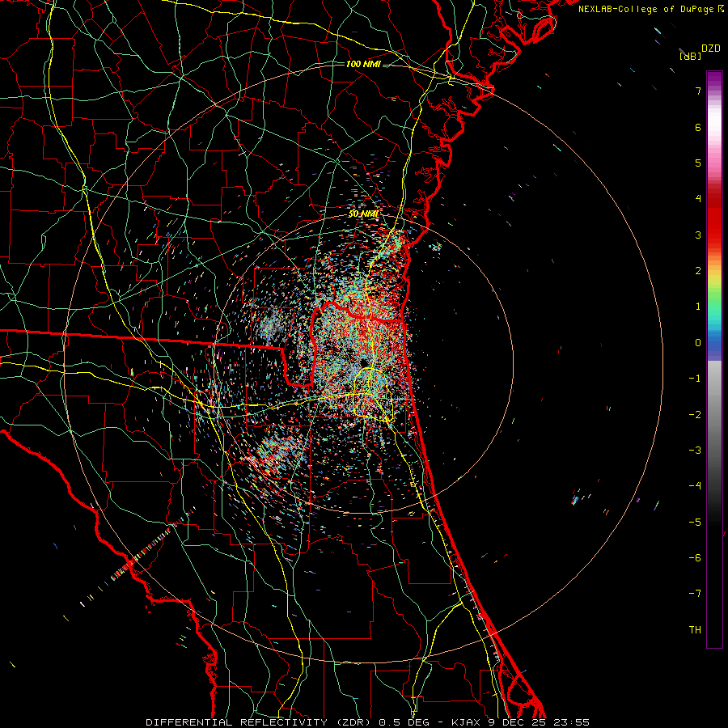Click the -1 tick label on the color scale

(x=695, y=379)
